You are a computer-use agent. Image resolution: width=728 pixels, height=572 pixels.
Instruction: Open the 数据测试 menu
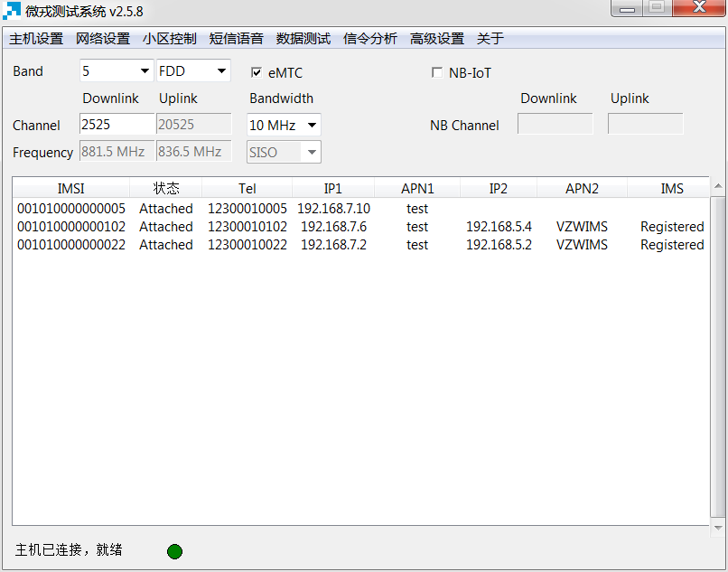click(x=303, y=39)
